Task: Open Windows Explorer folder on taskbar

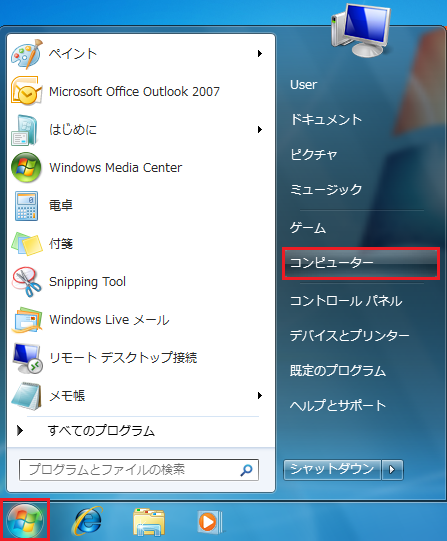Action: click(x=149, y=522)
